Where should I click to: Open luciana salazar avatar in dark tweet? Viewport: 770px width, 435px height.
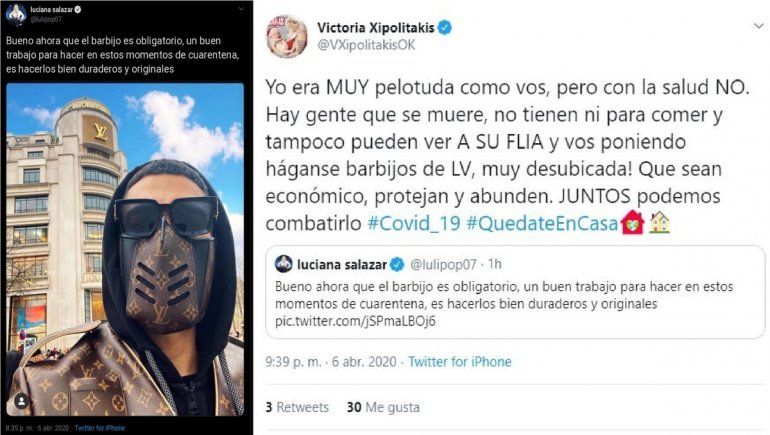coord(15,14)
